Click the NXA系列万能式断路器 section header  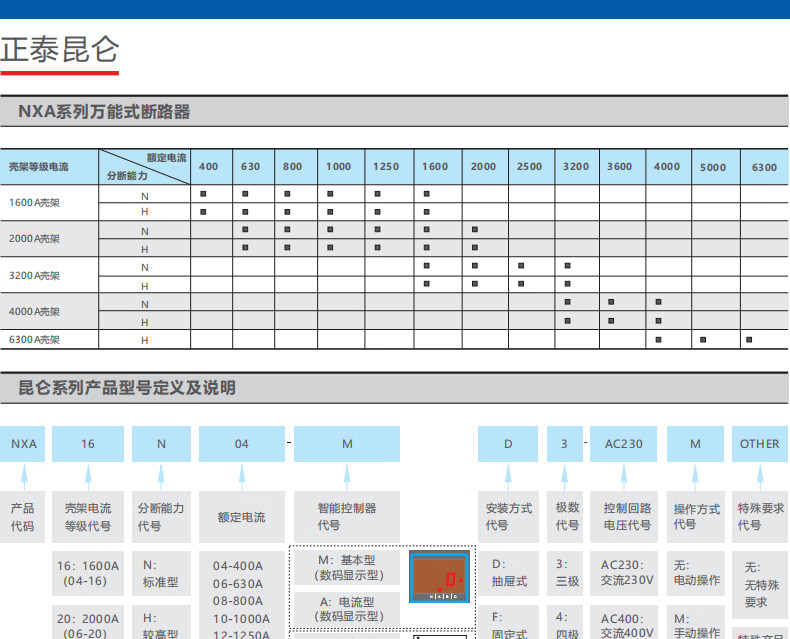[x=104, y=112]
